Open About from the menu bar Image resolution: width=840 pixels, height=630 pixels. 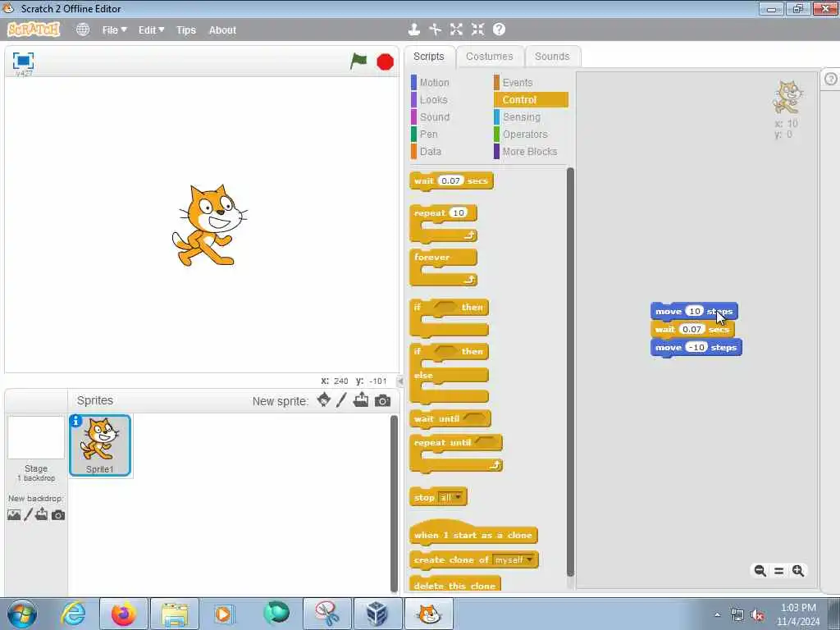pos(222,30)
